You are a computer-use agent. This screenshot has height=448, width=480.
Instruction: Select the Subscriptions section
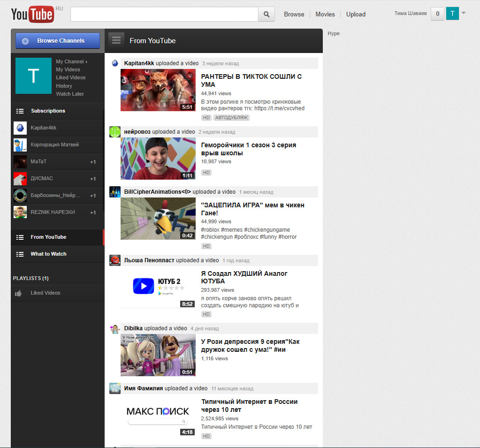(58, 111)
